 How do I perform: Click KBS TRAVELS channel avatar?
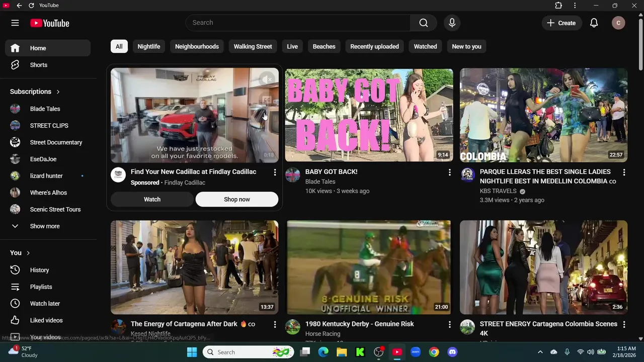467,175
